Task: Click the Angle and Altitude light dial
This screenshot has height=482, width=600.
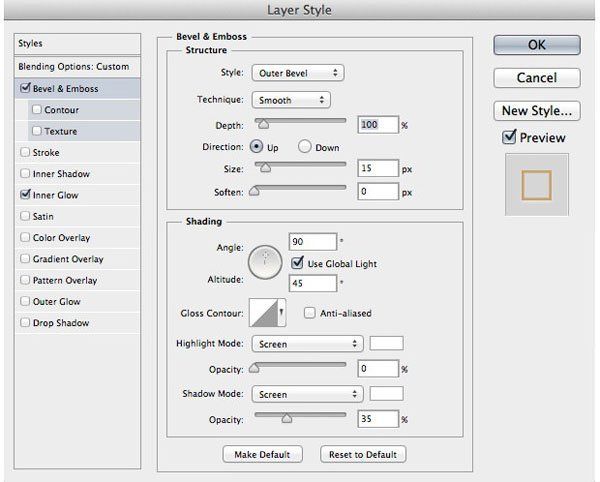Action: [265, 262]
